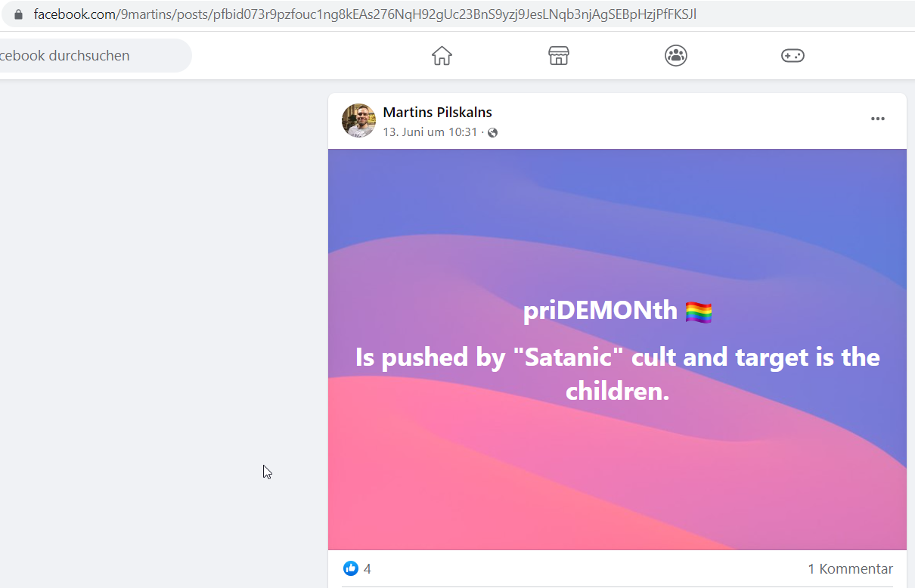Open the Facebook Home feed icon
The height and width of the screenshot is (588, 915).
pos(442,55)
